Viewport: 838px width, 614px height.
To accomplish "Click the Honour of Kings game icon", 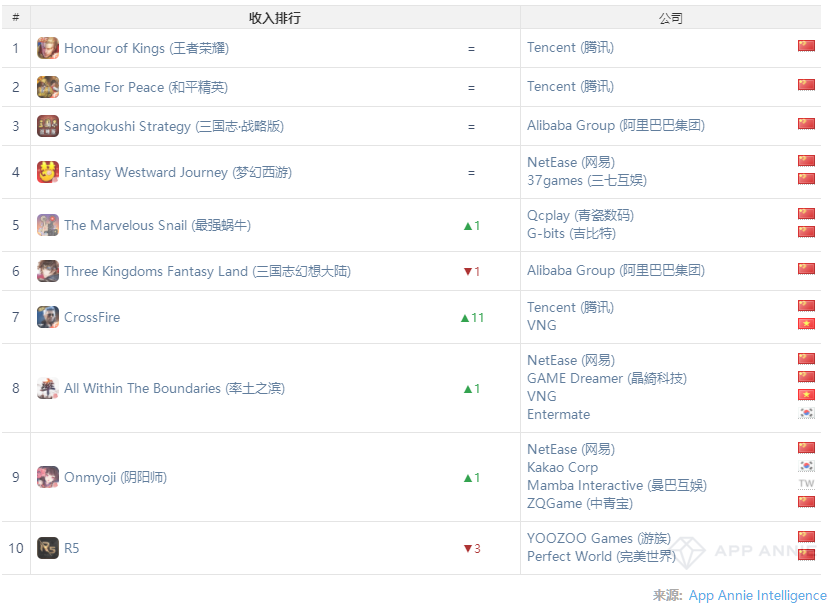I will tap(48, 48).
